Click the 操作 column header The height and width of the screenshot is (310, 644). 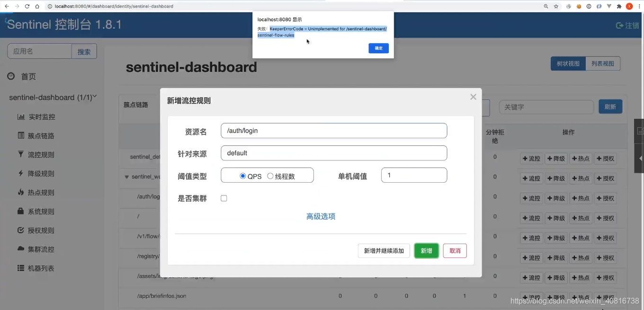pyautogui.click(x=568, y=132)
